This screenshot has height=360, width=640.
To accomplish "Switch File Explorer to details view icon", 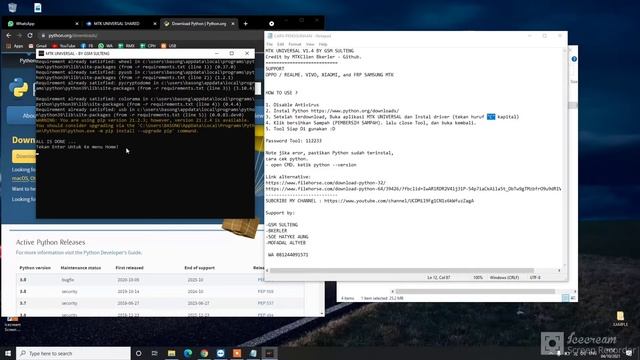I will pyautogui.click(x=565, y=298).
